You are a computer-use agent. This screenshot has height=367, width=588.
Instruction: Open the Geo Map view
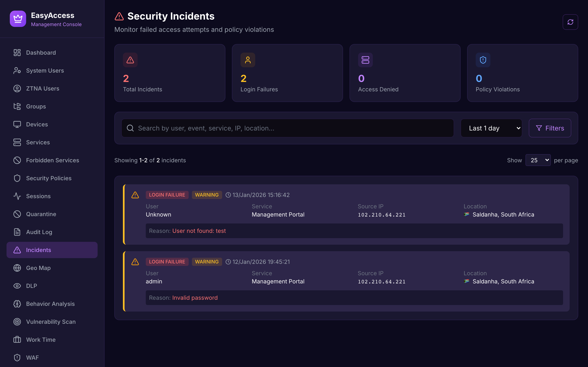click(38, 268)
